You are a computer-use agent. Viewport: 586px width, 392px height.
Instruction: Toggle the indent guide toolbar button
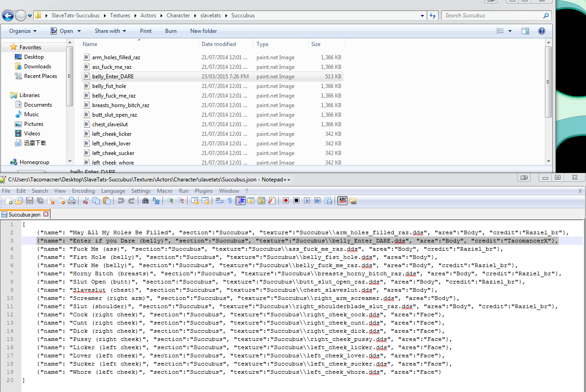tap(241, 201)
